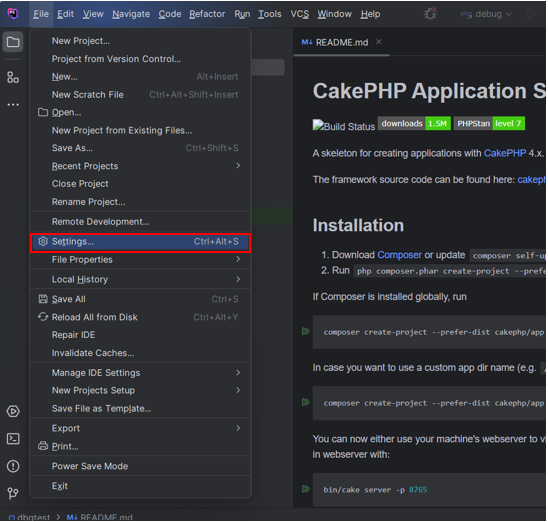
Task: Open the Refactor menu
Action: coord(207,14)
